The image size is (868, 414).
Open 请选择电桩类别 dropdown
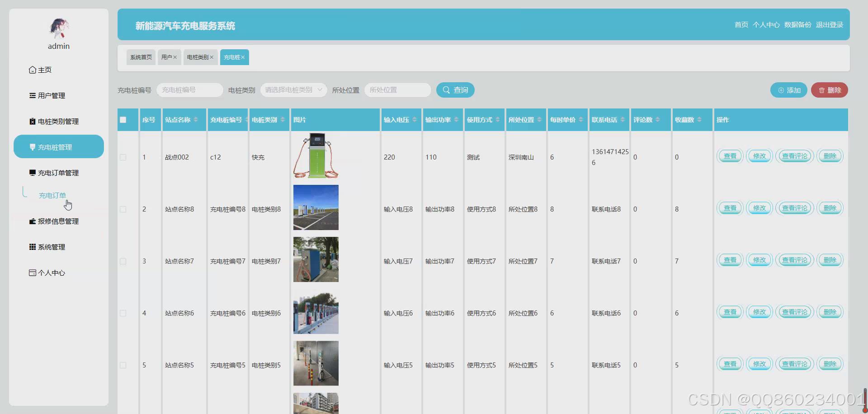tap(294, 90)
